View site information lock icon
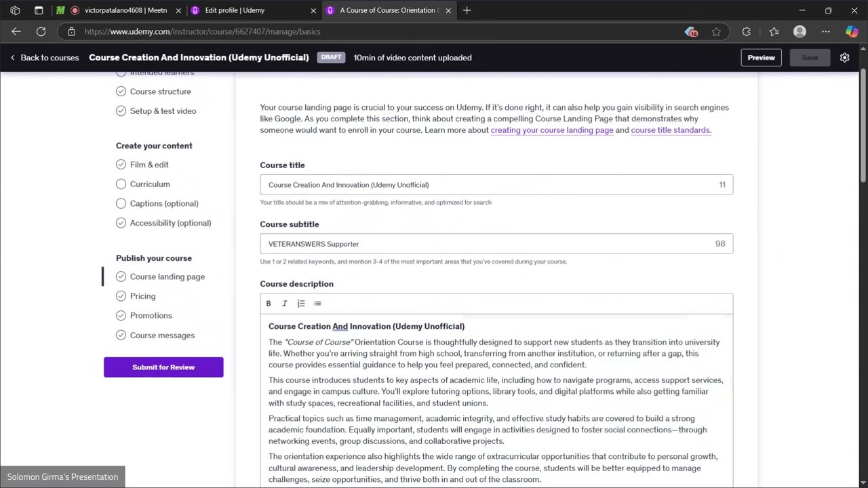 click(71, 31)
